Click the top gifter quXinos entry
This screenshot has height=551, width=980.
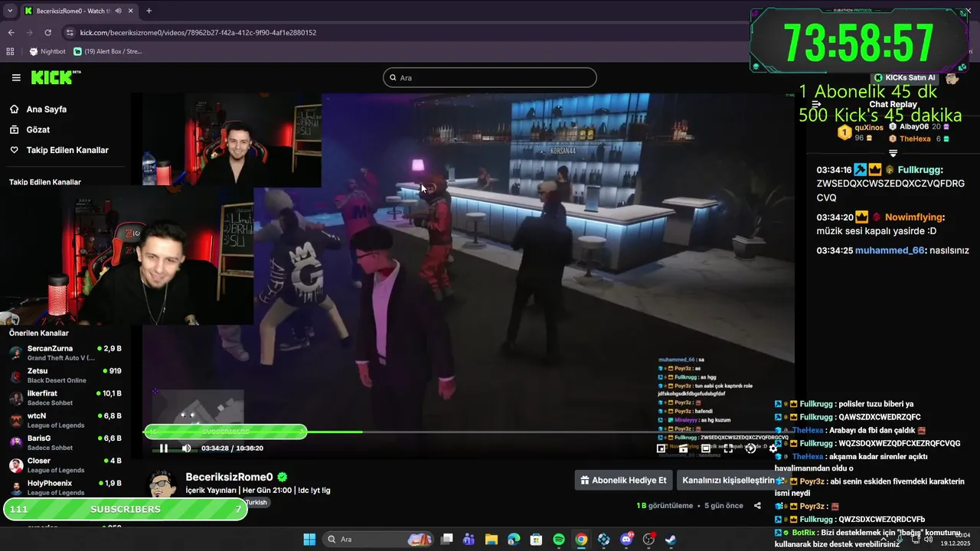click(859, 132)
